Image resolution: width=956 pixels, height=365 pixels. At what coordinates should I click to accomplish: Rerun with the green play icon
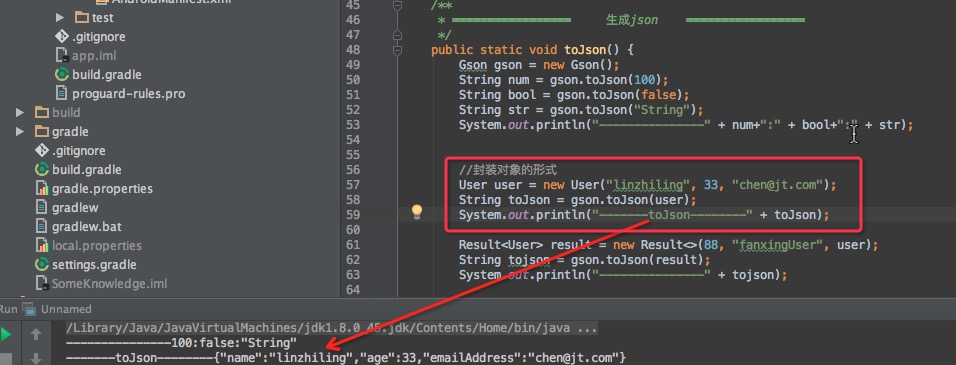tap(5, 334)
